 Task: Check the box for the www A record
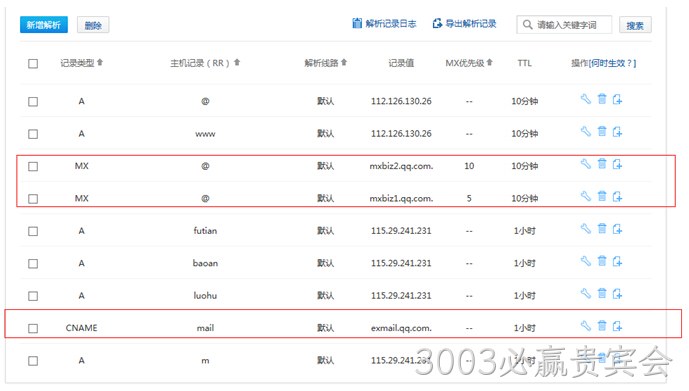33,134
